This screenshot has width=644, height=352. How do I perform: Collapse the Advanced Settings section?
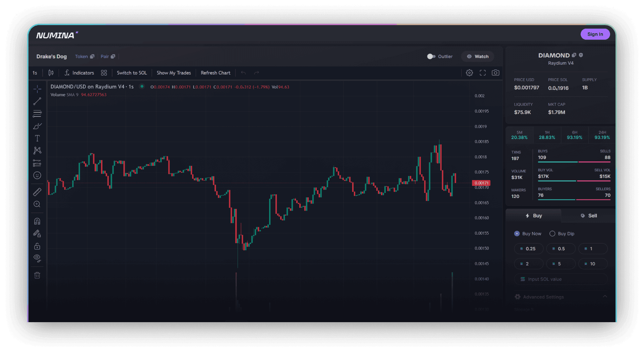click(x=605, y=297)
